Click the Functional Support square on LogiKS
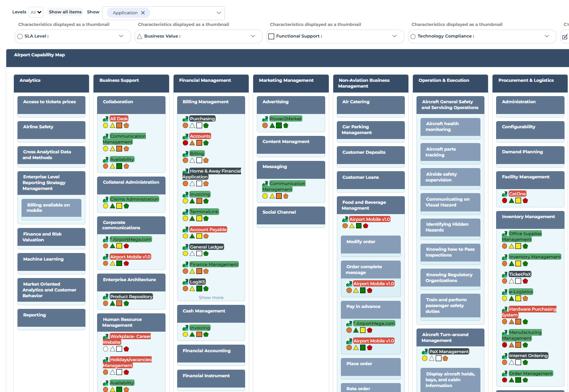569x392 pixels. click(198, 288)
